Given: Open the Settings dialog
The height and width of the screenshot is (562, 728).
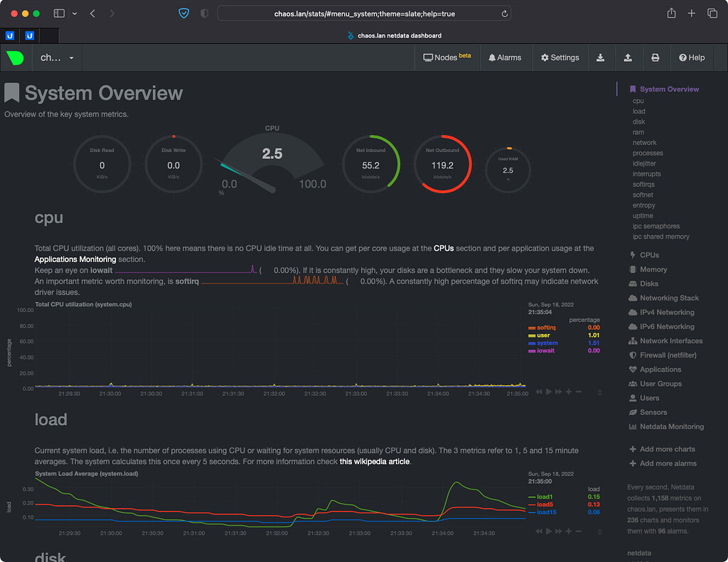Looking at the screenshot, I should (x=560, y=58).
